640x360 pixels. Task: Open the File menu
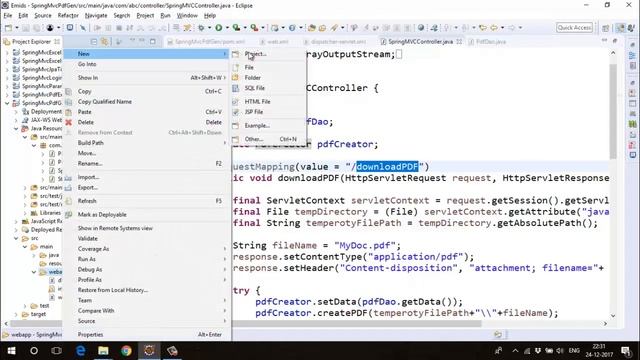[8, 16]
